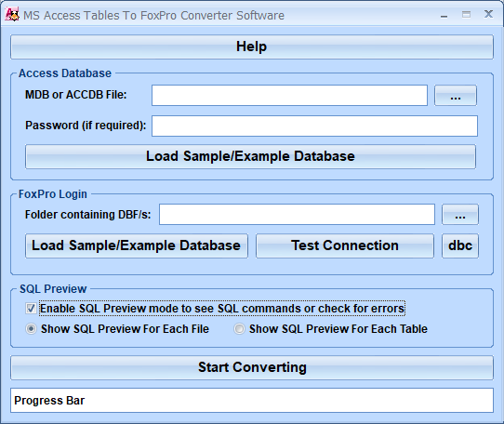
Task: Load Sample/Example Database in FoxPro Login group
Action: coord(137,245)
